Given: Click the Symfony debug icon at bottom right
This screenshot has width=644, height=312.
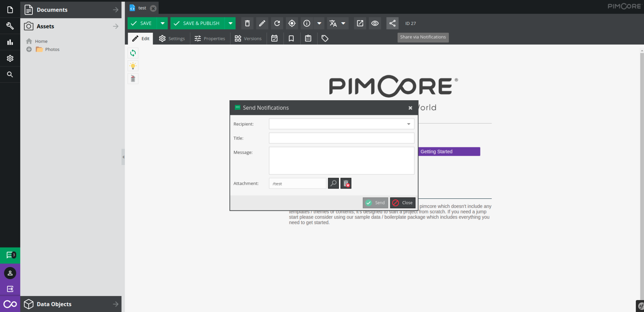Looking at the screenshot, I should (x=640, y=306).
